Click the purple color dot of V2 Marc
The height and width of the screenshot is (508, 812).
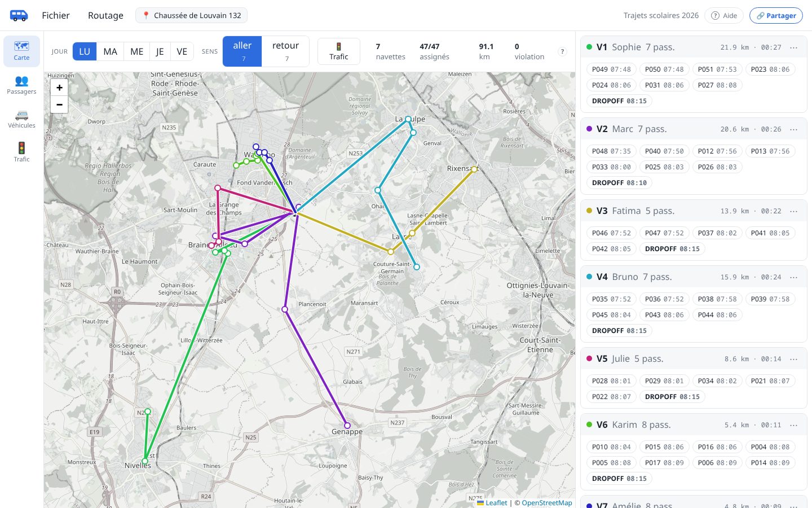point(589,129)
